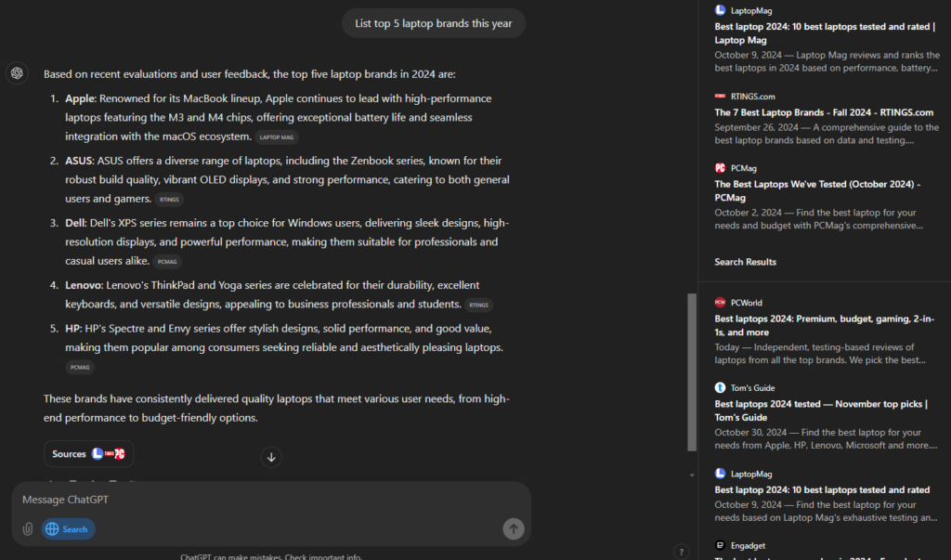Open the Sources button
951x560 pixels.
pos(88,454)
